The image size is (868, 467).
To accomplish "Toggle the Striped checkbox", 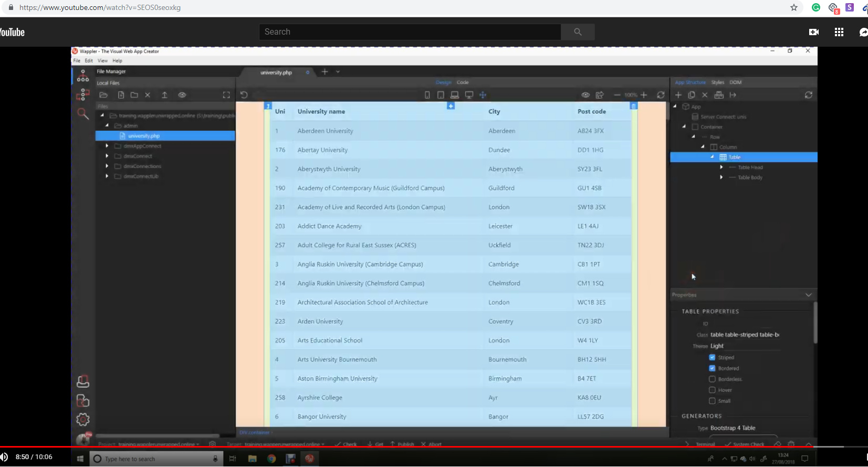I will (x=712, y=357).
